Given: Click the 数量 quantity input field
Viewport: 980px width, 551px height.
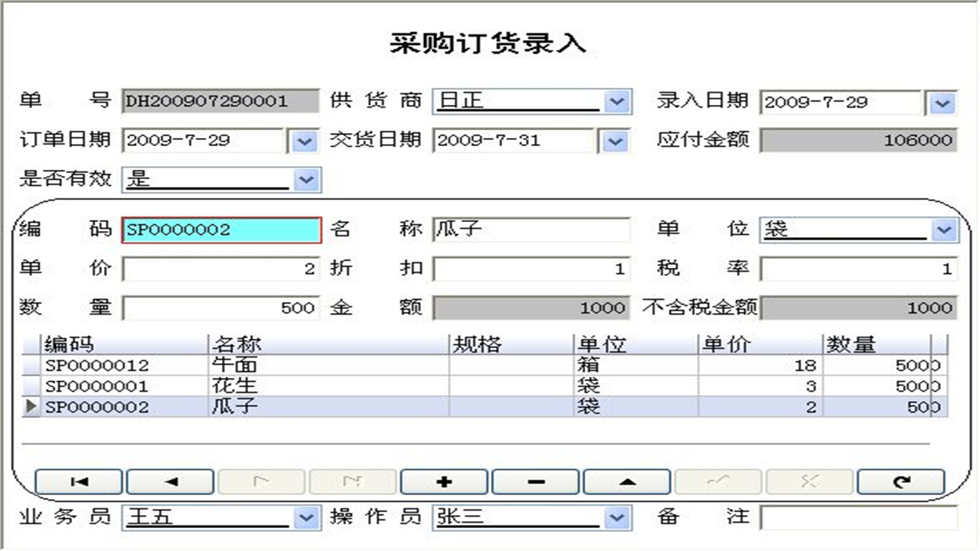Looking at the screenshot, I should coord(220,308).
